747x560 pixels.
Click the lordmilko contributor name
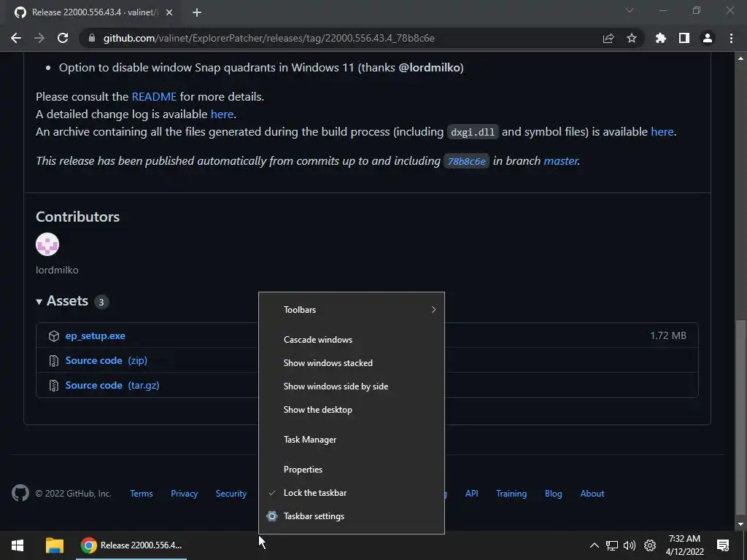pos(57,270)
